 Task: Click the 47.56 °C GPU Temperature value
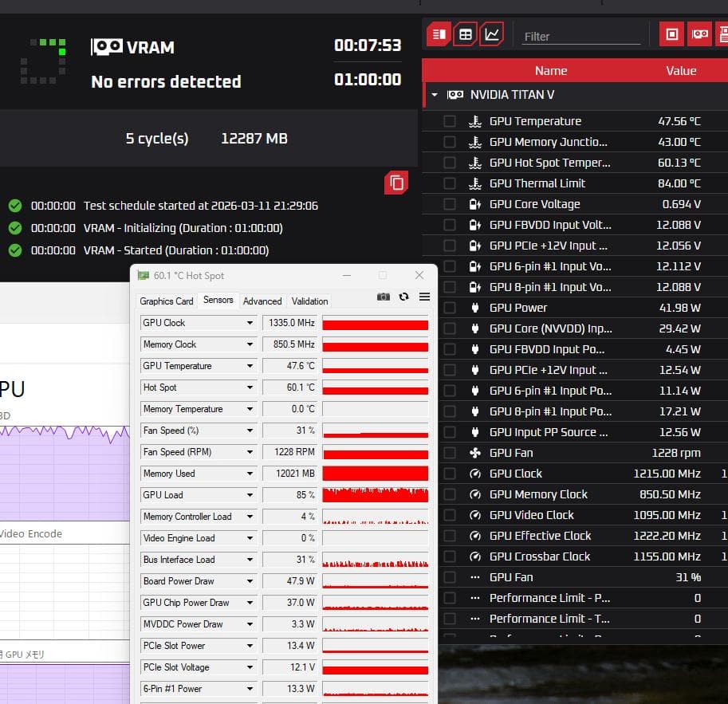click(679, 121)
